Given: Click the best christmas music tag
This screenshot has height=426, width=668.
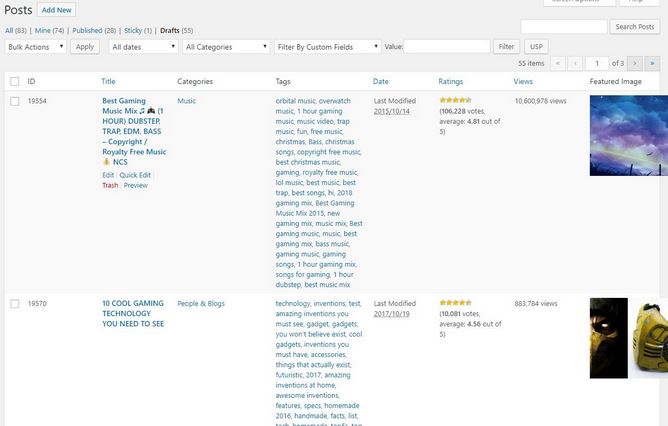Looking at the screenshot, I should 308,162.
